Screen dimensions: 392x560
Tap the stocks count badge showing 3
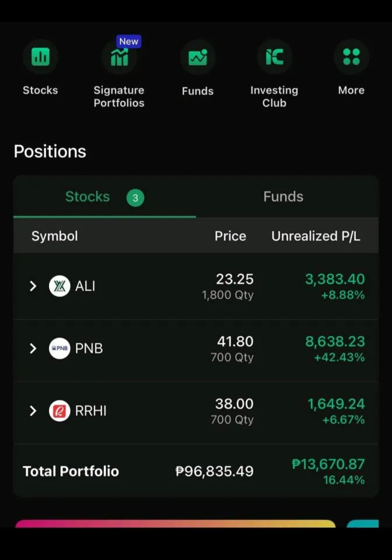click(135, 198)
